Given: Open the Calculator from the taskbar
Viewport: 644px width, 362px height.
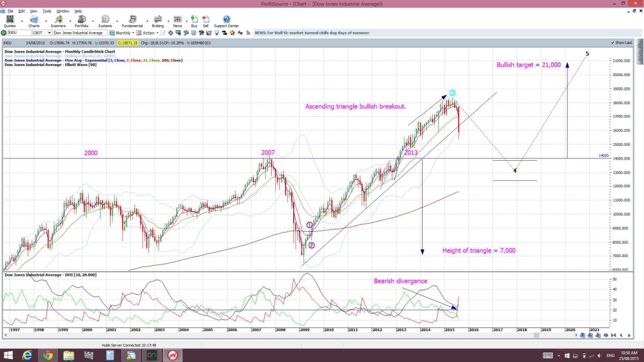Looking at the screenshot, I should click(x=110, y=356).
